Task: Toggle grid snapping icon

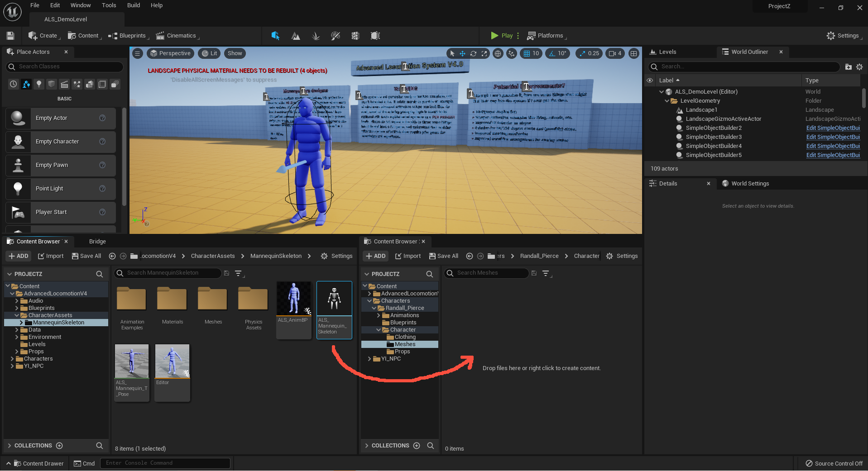Action: pyautogui.click(x=527, y=53)
